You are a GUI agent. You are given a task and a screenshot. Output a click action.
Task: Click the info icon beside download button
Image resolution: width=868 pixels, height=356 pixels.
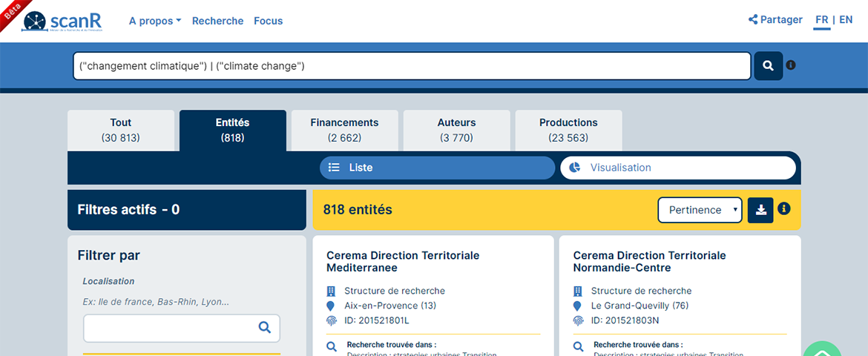coord(784,208)
